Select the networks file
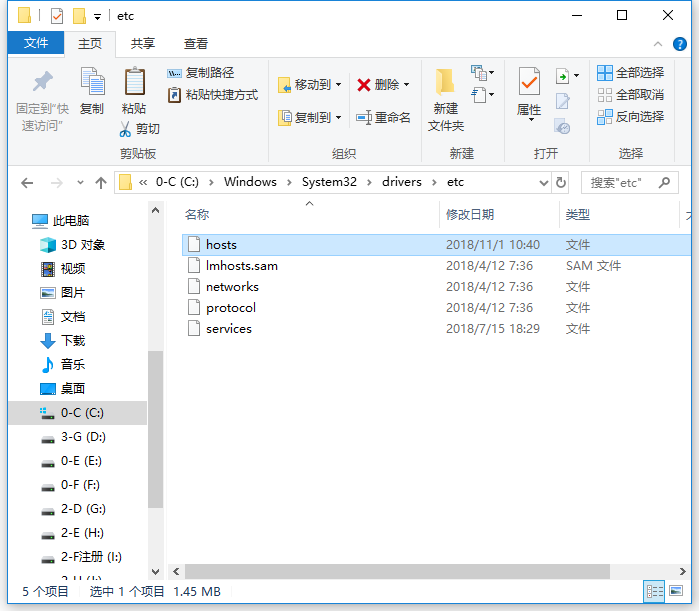 click(x=436, y=287)
